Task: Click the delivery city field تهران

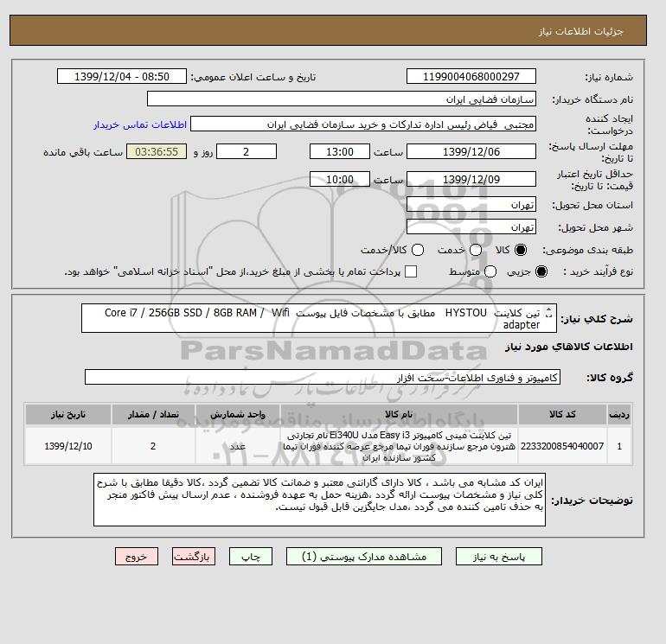Action: [471, 226]
